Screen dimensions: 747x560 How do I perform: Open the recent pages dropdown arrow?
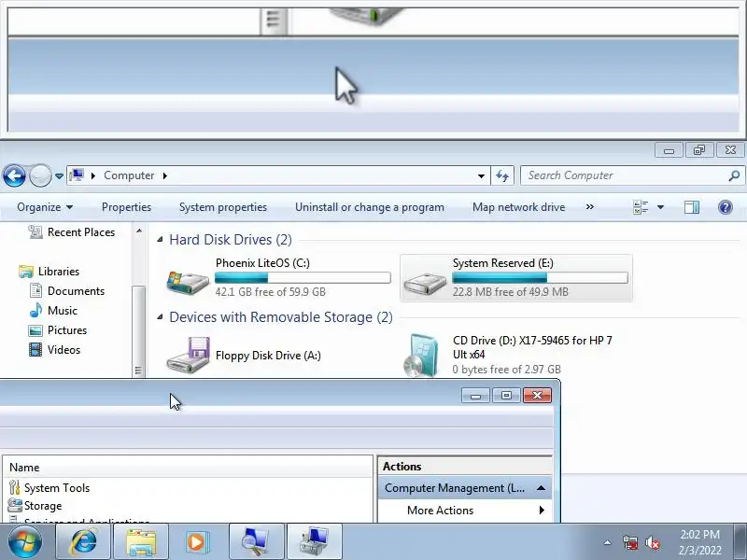pos(59,175)
